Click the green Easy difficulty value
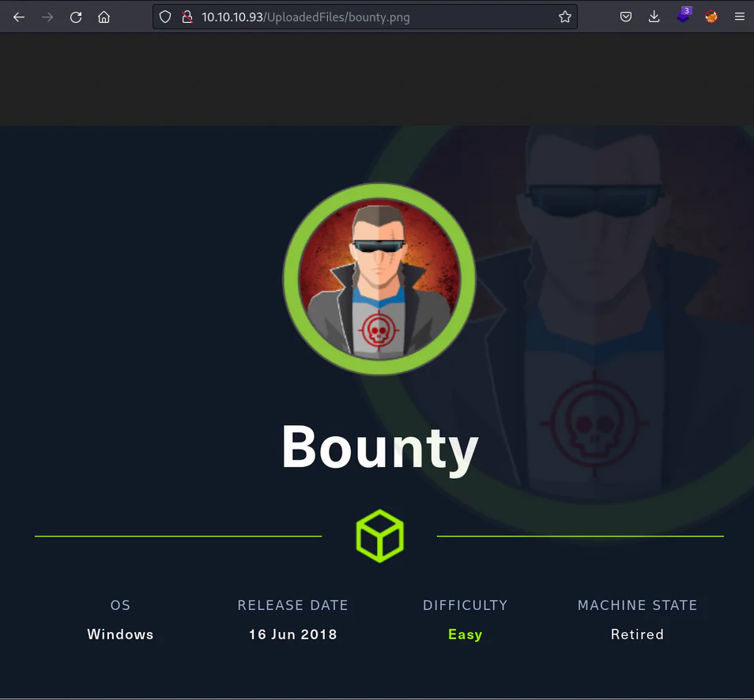 465,634
